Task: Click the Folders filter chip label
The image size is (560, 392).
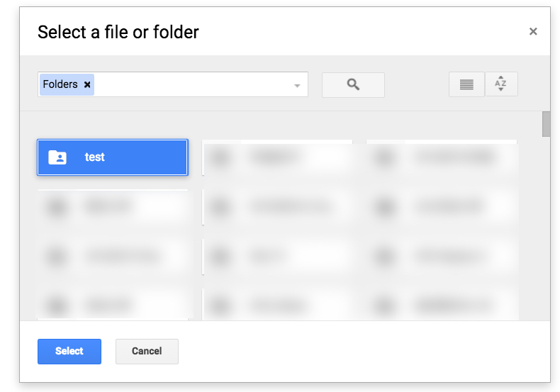Action: click(x=60, y=84)
